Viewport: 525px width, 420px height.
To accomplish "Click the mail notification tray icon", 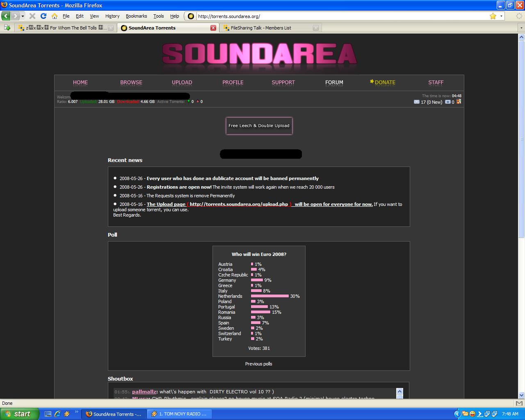I will click(x=465, y=414).
